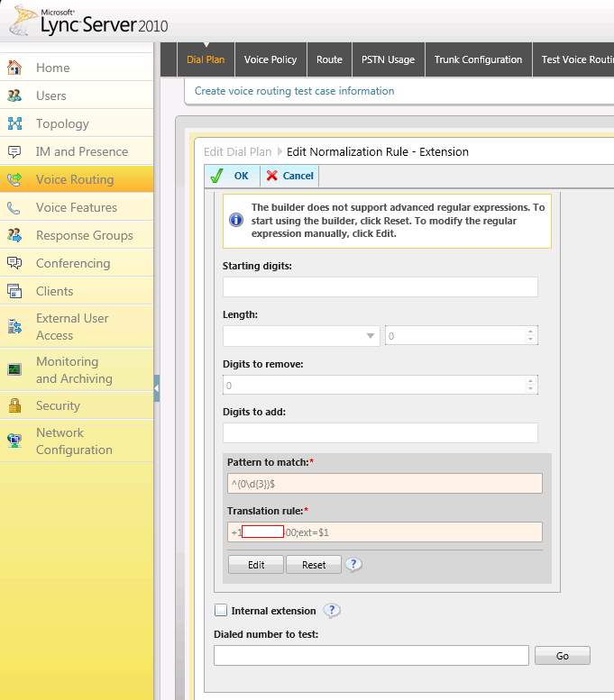Click the Reset button

314,565
